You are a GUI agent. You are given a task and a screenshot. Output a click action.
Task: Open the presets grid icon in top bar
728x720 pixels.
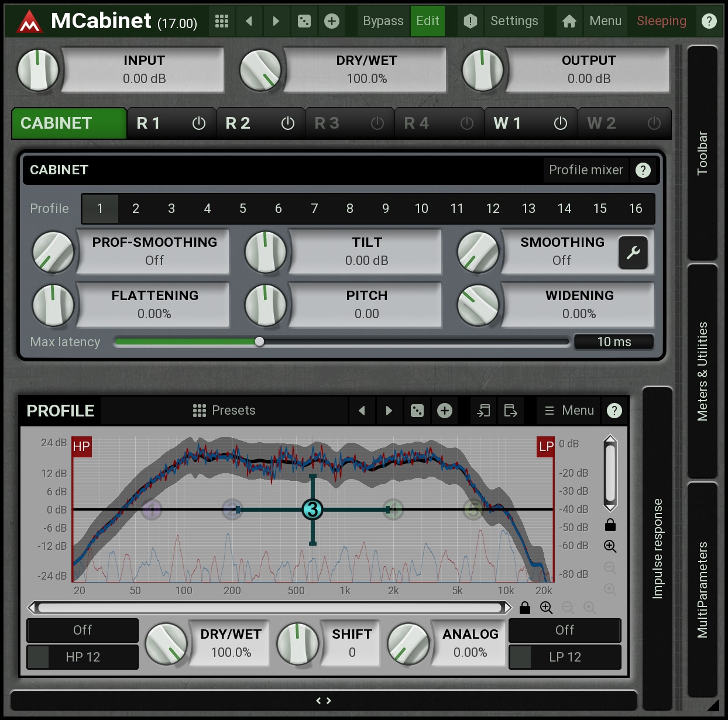221,21
